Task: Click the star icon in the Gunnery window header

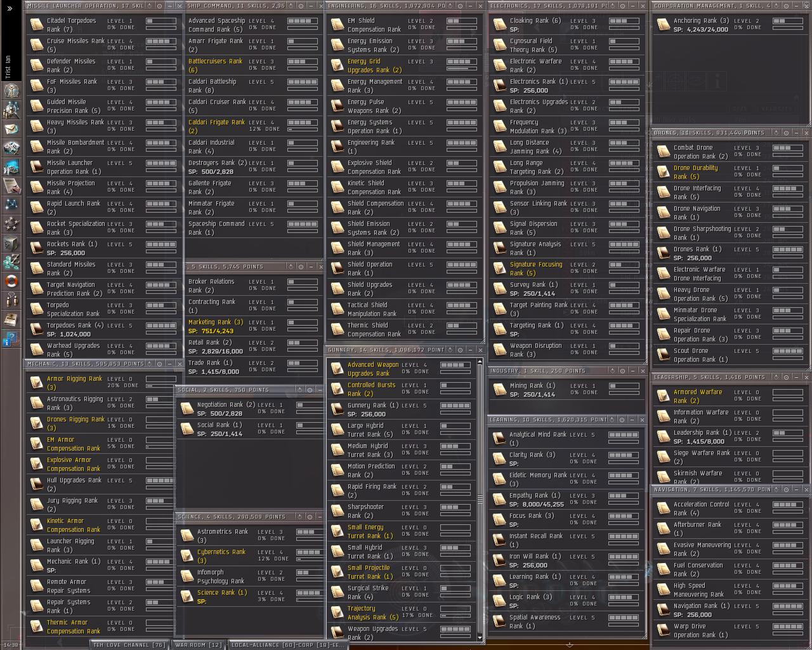Action: coord(449,350)
